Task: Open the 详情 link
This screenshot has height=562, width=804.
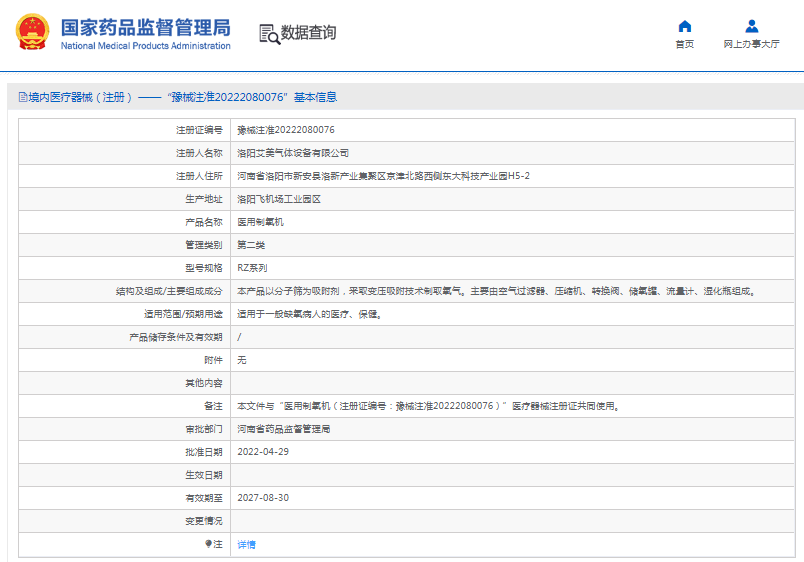Action: 247,545
